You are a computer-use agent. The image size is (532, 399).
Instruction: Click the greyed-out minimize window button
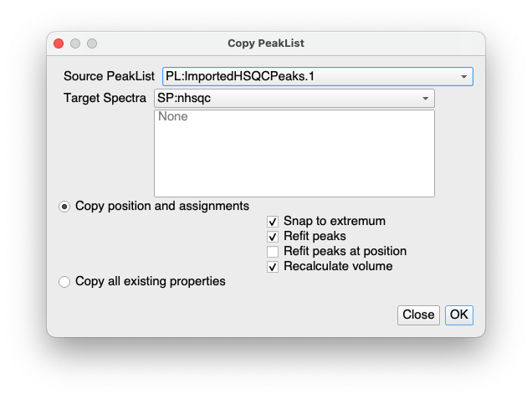(x=75, y=43)
